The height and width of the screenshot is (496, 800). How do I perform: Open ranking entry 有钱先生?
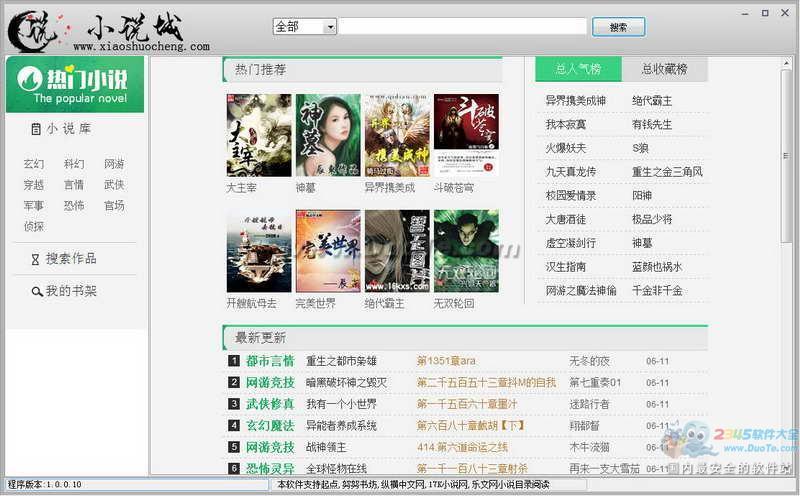pos(652,125)
